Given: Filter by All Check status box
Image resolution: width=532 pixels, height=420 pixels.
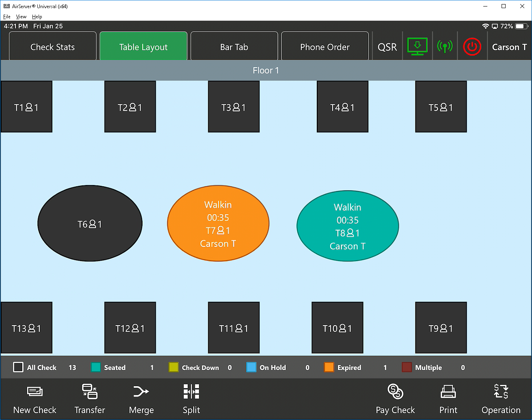Looking at the screenshot, I should pyautogui.click(x=18, y=368).
